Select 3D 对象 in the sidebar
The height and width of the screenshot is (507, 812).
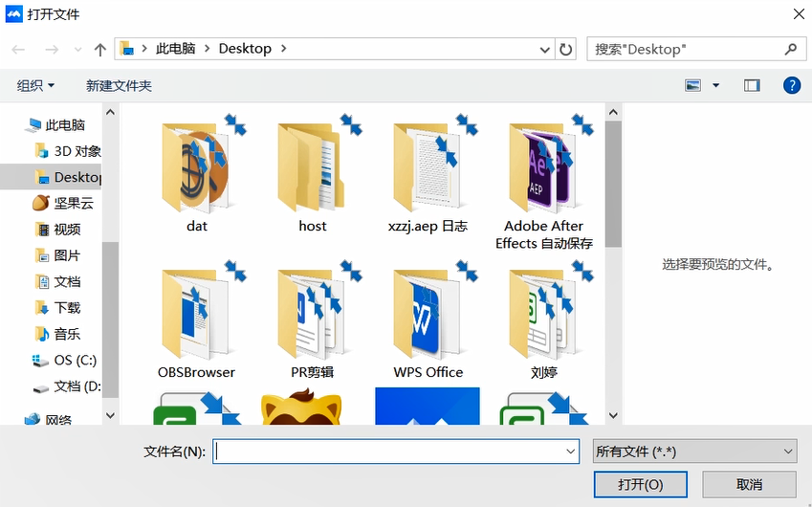pyautogui.click(x=68, y=151)
